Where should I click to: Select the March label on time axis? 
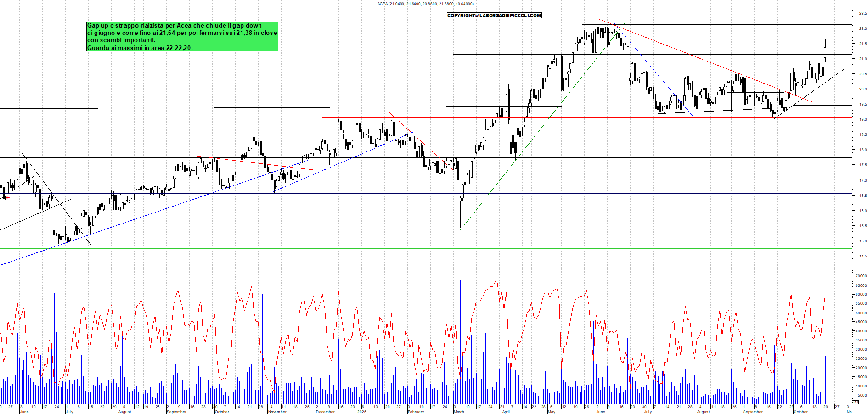point(459,412)
